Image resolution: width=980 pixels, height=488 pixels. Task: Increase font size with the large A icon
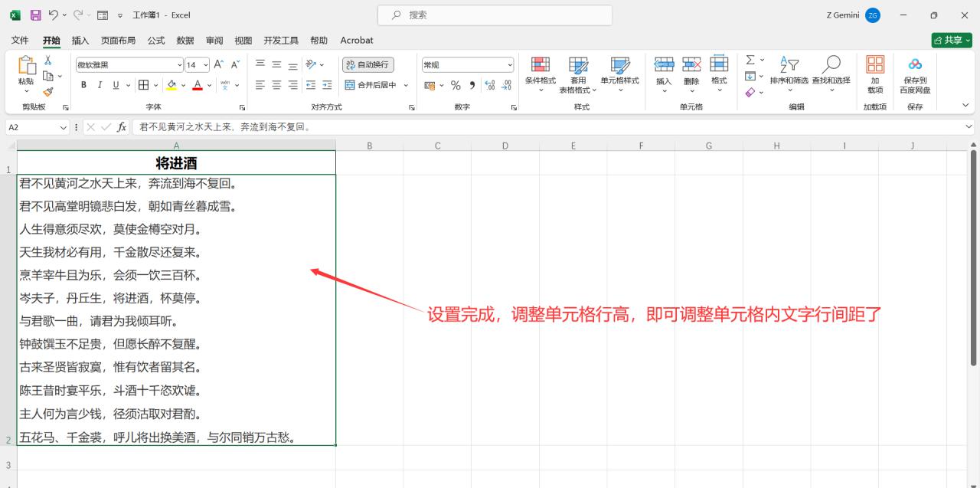(x=218, y=65)
